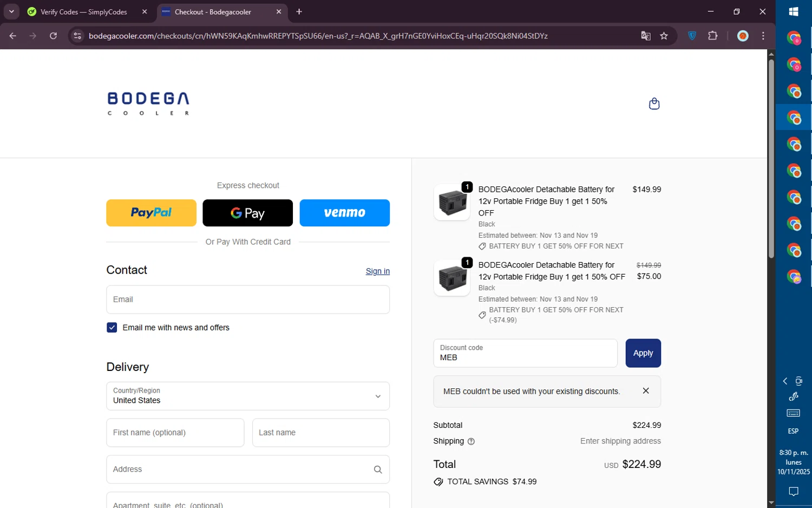This screenshot has width=812, height=508.
Task: Open the shipping info help icon
Action: click(471, 441)
